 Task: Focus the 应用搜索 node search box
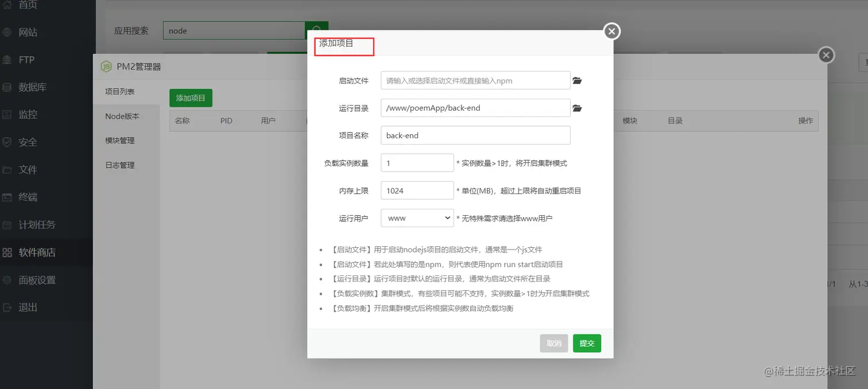[x=234, y=30]
